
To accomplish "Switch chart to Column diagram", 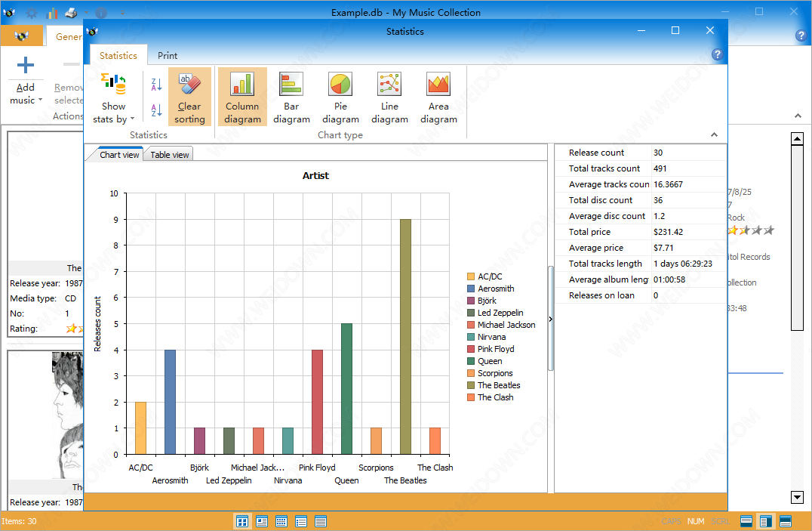I will click(242, 97).
